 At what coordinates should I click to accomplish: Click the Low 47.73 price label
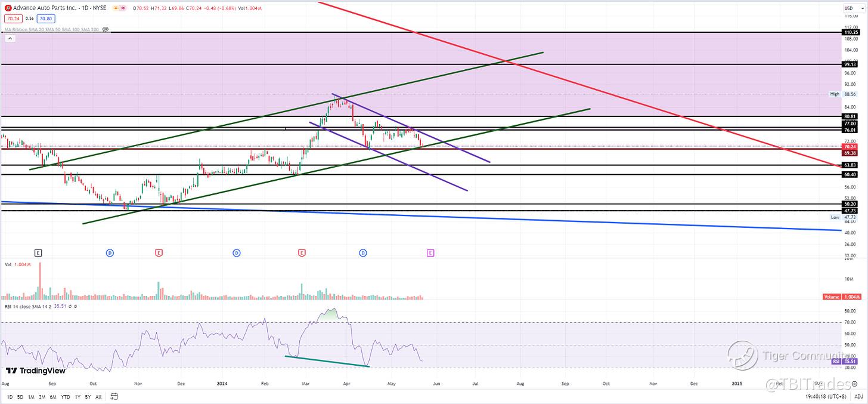click(844, 217)
